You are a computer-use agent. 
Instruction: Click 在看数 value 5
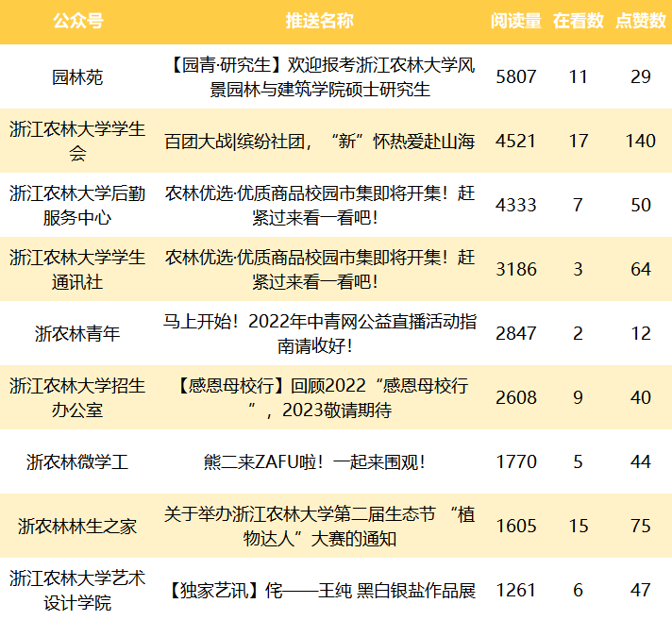point(579,461)
